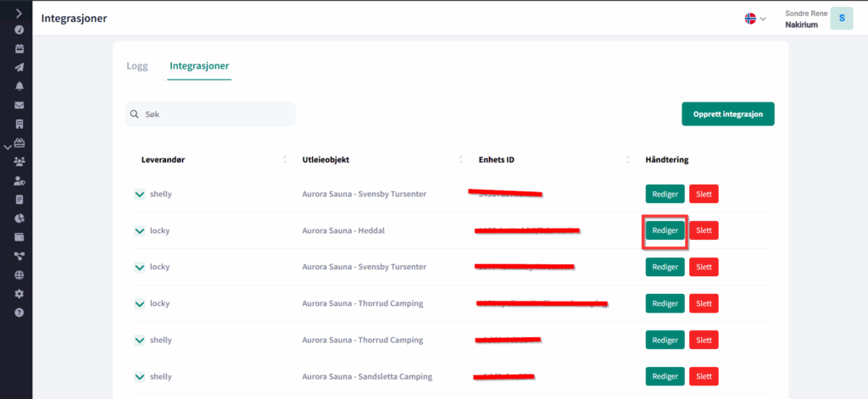Click the paper plane icon in sidebar

[19, 67]
